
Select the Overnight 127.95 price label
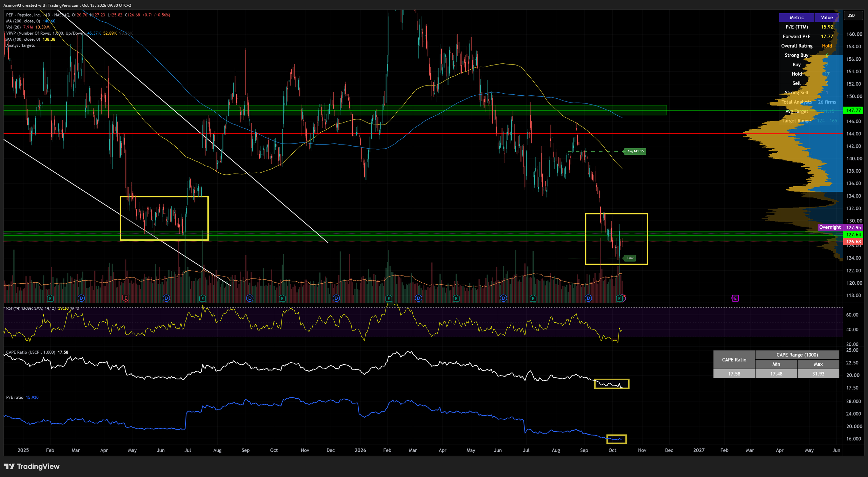(x=840, y=227)
